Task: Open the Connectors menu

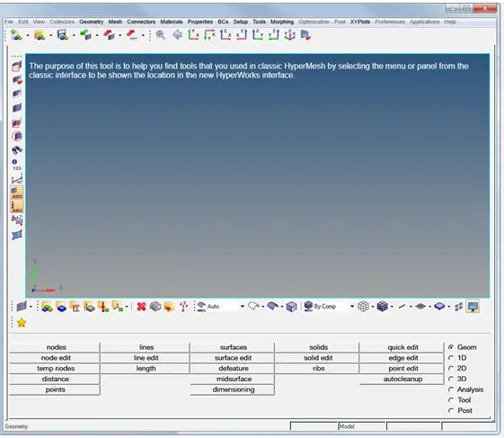Action: pyautogui.click(x=141, y=22)
